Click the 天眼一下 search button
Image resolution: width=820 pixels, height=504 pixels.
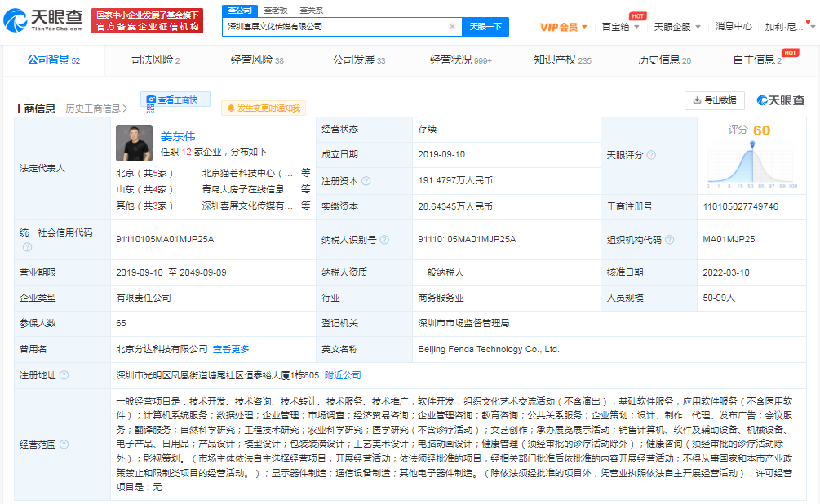[485, 27]
